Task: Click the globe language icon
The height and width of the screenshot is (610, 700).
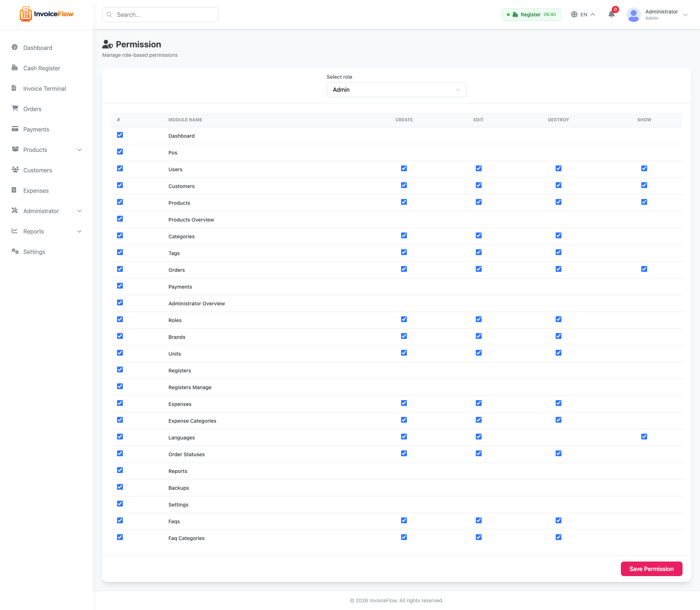Action: (x=574, y=15)
